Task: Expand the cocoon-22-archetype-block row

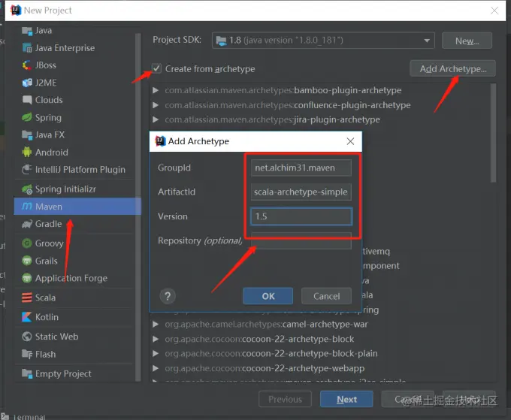Action: 156,339
